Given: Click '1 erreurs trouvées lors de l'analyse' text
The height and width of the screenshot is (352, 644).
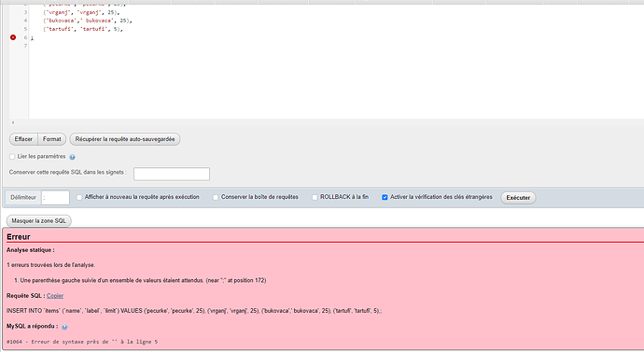Looking at the screenshot, I should [51, 265].
